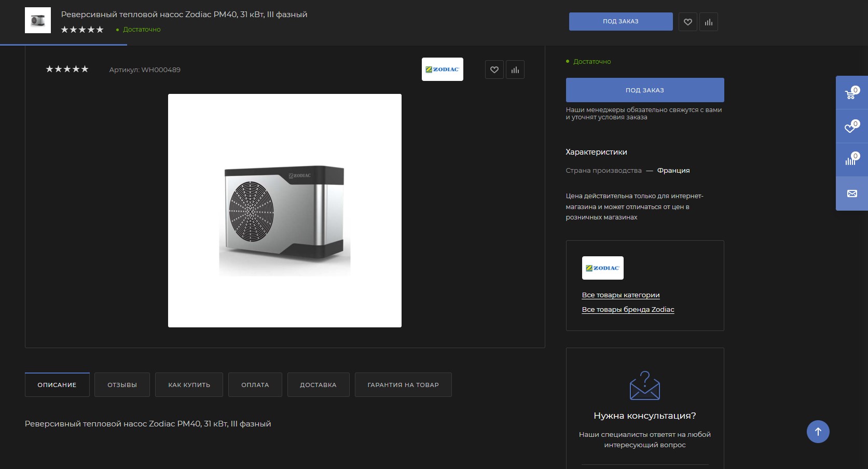Click the five-star rating near Артикул
Screen dimensions: 868x469
[x=67, y=69]
